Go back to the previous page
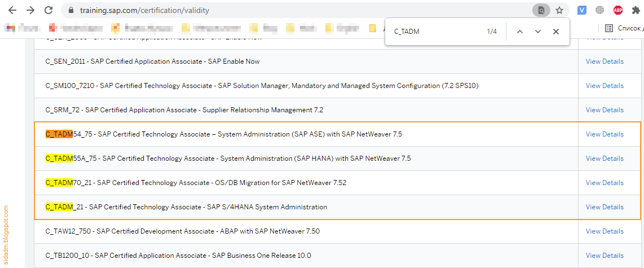This screenshot has height=268, width=644. [x=12, y=10]
